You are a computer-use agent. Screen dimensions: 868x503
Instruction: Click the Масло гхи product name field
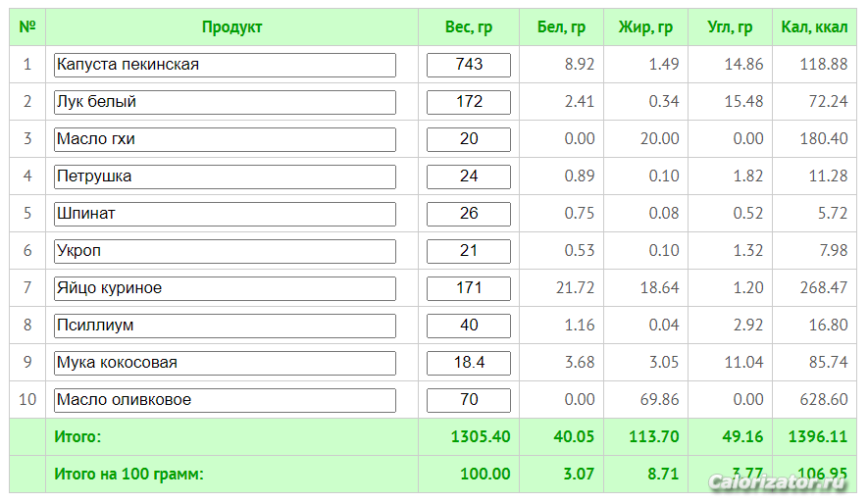pos(225,139)
